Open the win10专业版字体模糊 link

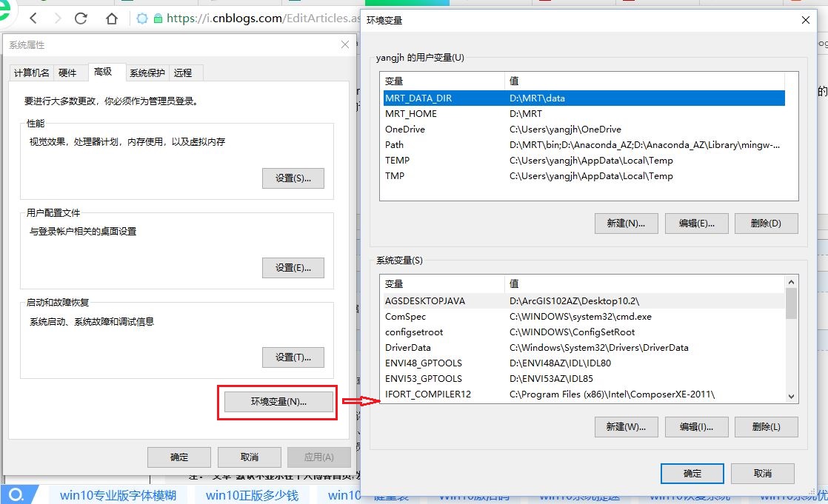[x=118, y=496]
